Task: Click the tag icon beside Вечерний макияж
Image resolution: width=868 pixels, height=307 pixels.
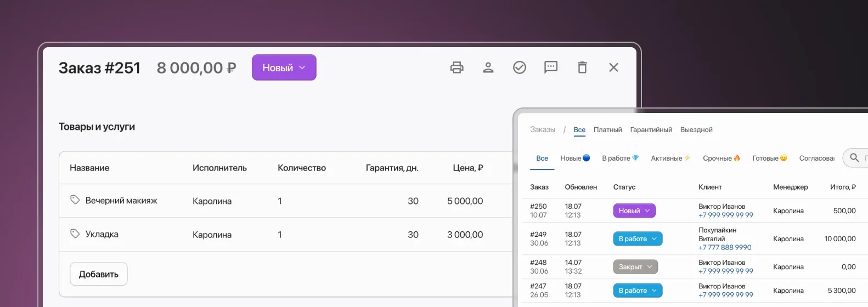Action: pos(75,200)
